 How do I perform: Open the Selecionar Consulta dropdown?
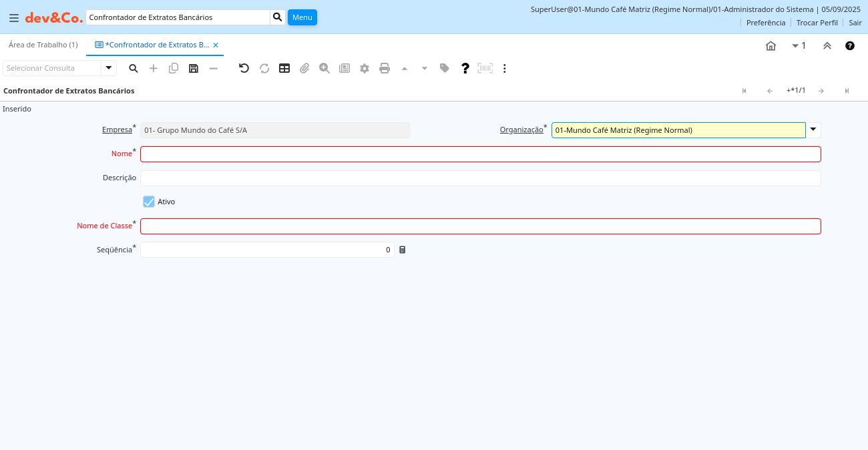click(109, 68)
